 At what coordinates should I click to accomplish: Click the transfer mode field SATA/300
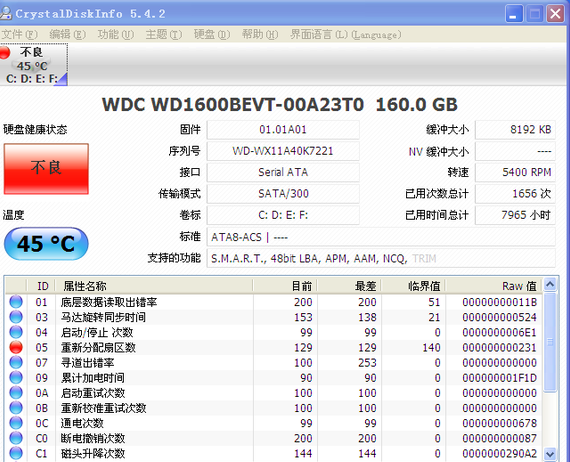pyautogui.click(x=283, y=194)
